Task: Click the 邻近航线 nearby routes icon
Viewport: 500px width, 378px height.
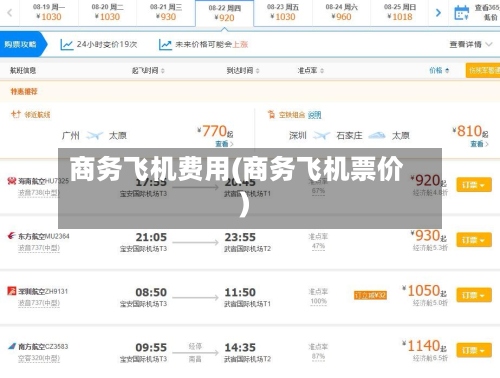Action: 16,114
